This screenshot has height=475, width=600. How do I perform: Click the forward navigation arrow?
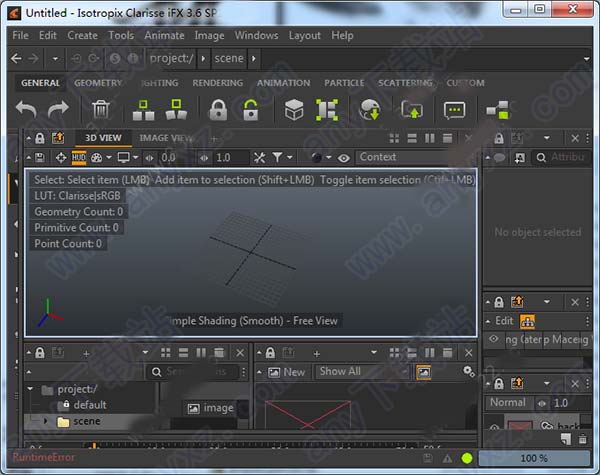(x=34, y=59)
